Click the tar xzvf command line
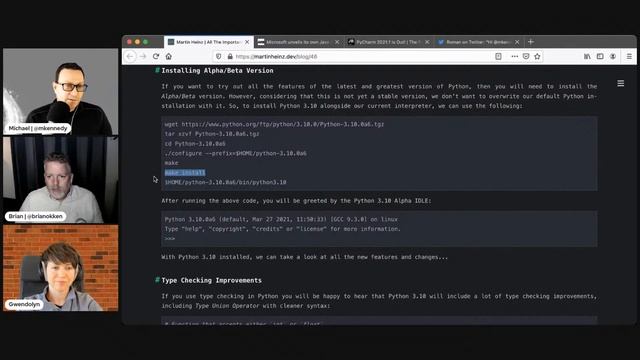Image resolution: width=640 pixels, height=360 pixels. [212, 134]
